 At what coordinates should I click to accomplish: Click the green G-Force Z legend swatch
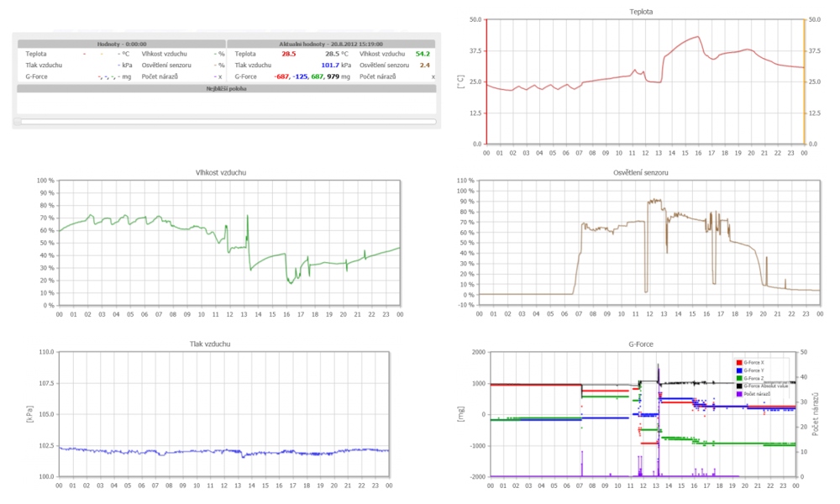pyautogui.click(x=738, y=378)
